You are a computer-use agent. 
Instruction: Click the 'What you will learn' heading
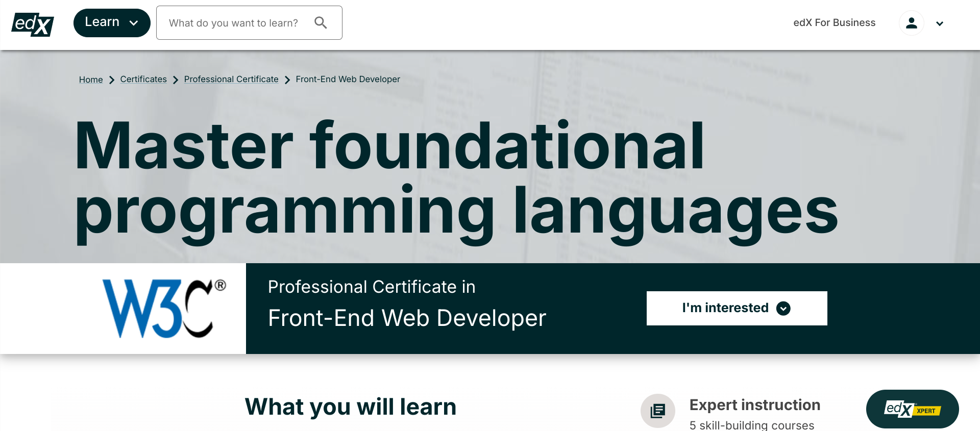point(351,407)
